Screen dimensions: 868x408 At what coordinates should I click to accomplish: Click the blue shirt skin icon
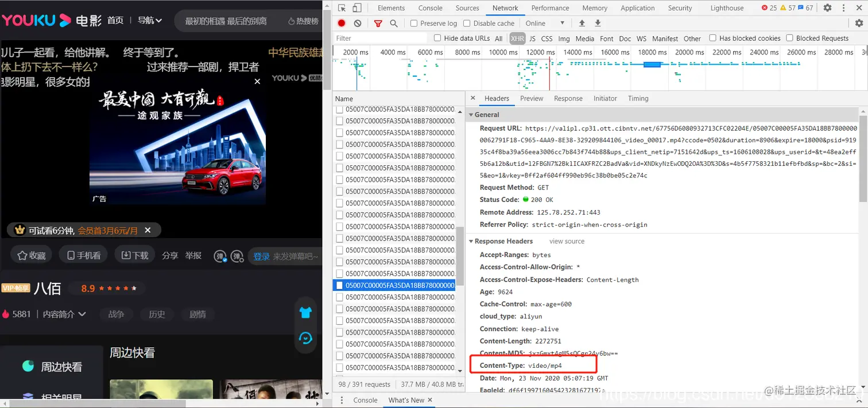pyautogui.click(x=305, y=313)
